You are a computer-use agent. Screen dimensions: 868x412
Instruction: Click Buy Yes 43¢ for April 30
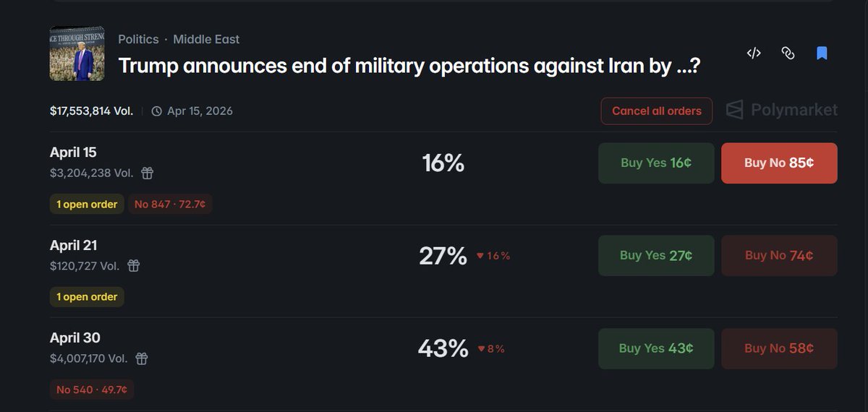(x=656, y=348)
